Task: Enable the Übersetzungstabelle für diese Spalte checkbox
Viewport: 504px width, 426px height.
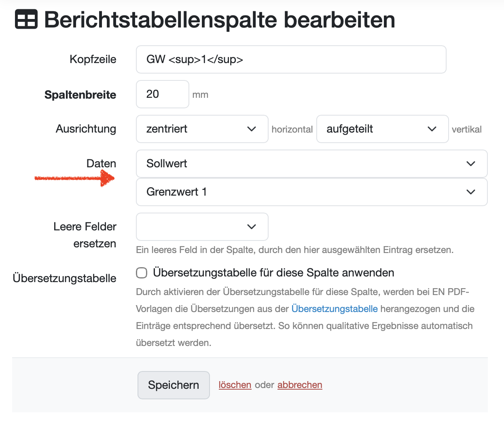Action: click(x=142, y=273)
